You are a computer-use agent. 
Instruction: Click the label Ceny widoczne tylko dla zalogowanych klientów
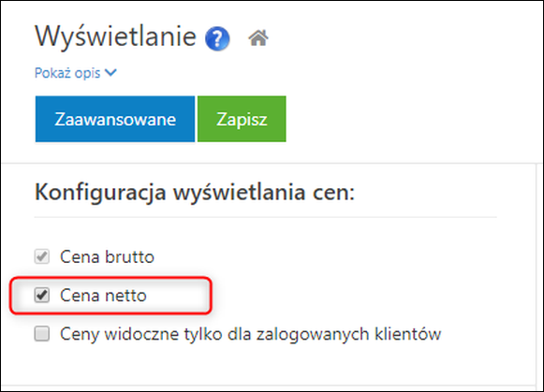click(250, 335)
